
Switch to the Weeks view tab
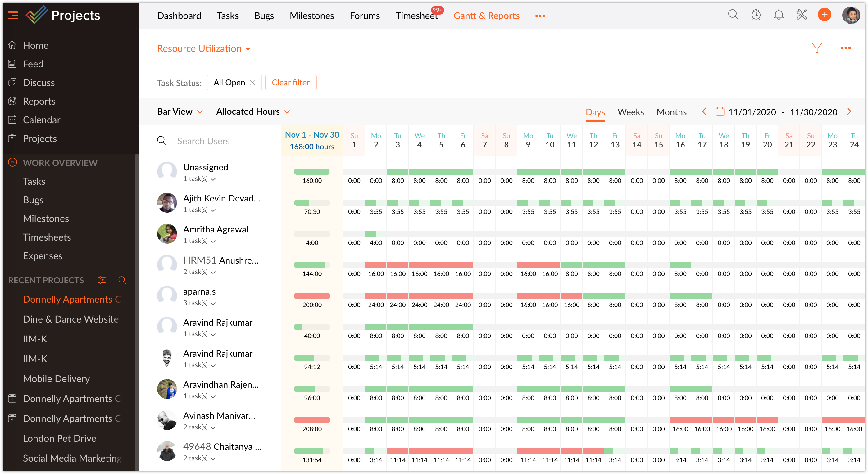pos(630,112)
